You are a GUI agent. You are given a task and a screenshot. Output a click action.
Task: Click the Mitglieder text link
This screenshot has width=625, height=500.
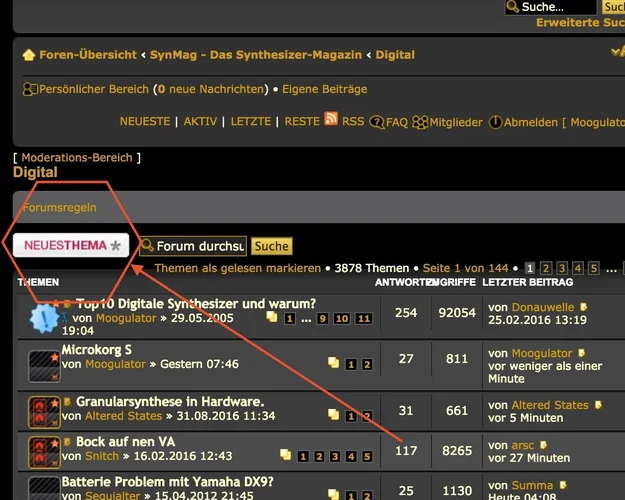[456, 122]
